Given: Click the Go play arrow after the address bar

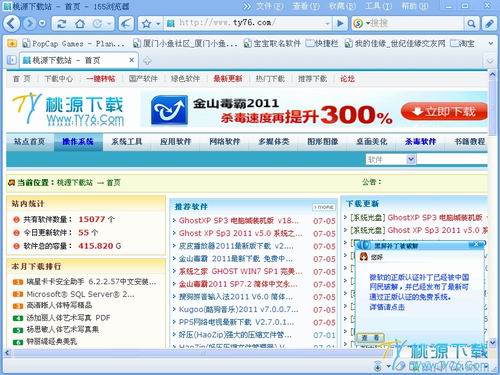Looking at the screenshot, I should click(x=340, y=23).
